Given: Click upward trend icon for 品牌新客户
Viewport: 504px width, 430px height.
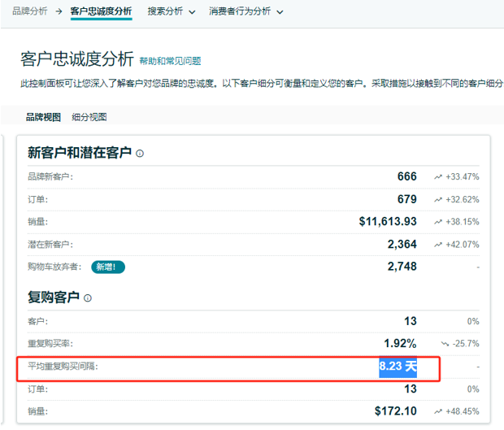Looking at the screenshot, I should click(438, 176).
